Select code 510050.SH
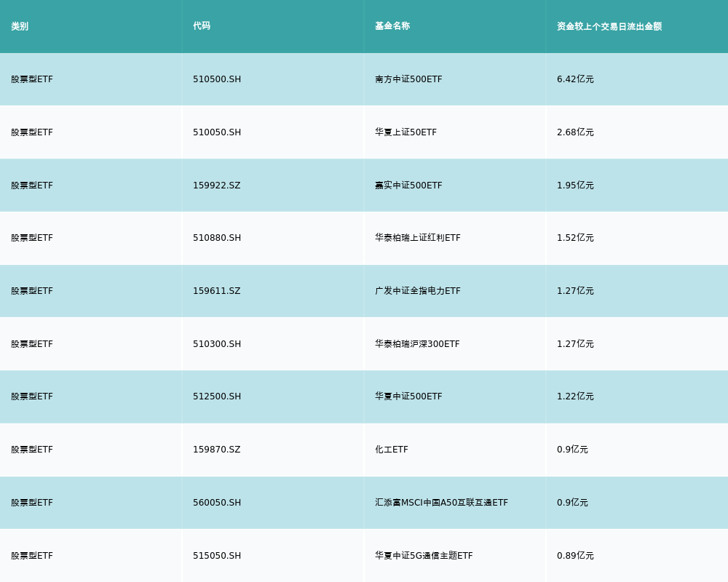The image size is (728, 582). [x=217, y=132]
